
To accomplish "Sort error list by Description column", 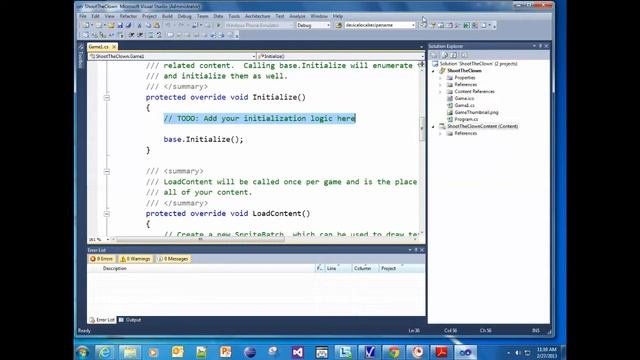I will coord(115,269).
